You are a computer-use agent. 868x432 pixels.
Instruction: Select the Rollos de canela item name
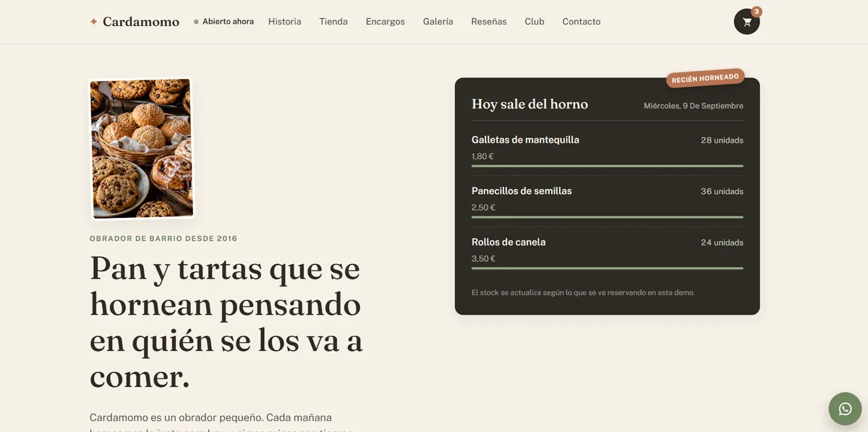(509, 242)
